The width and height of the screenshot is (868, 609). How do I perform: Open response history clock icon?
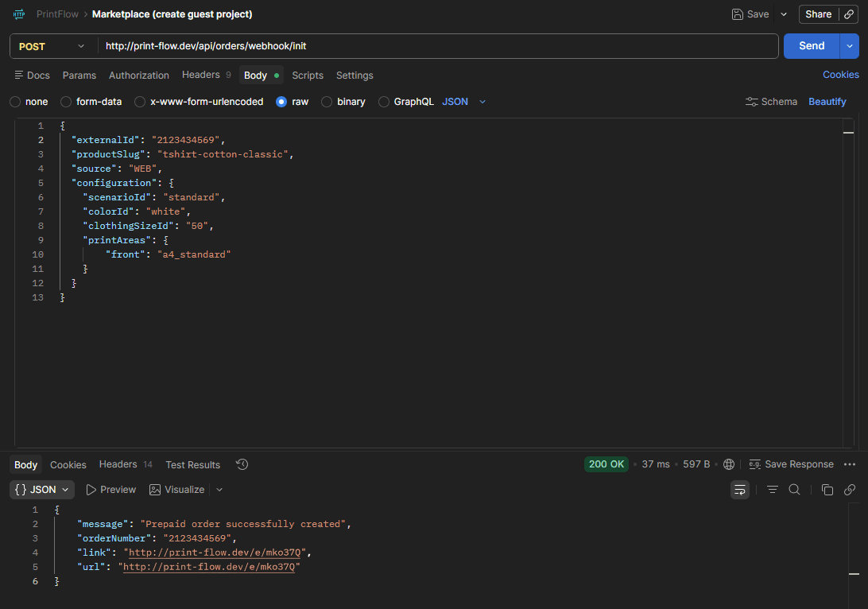coord(242,464)
